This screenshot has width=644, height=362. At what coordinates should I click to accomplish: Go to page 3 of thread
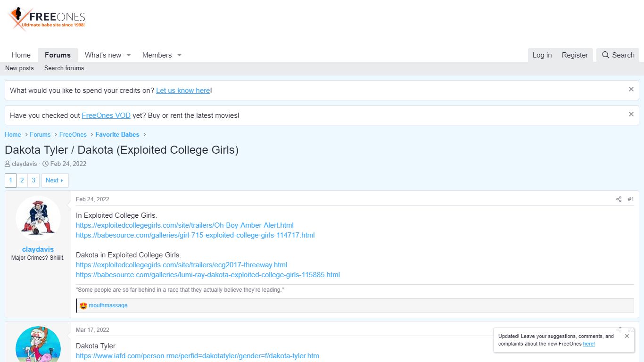pyautogui.click(x=33, y=181)
